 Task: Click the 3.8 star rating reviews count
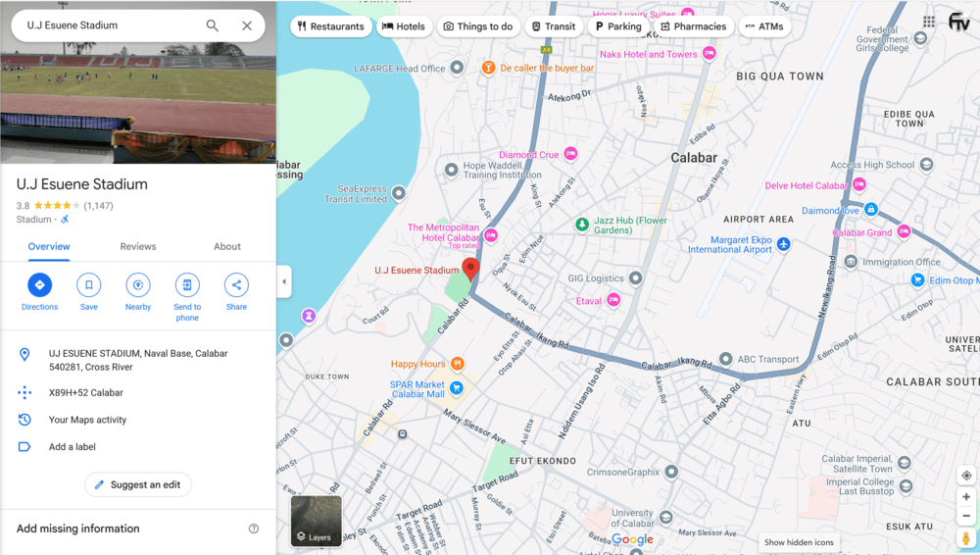pyautogui.click(x=99, y=205)
